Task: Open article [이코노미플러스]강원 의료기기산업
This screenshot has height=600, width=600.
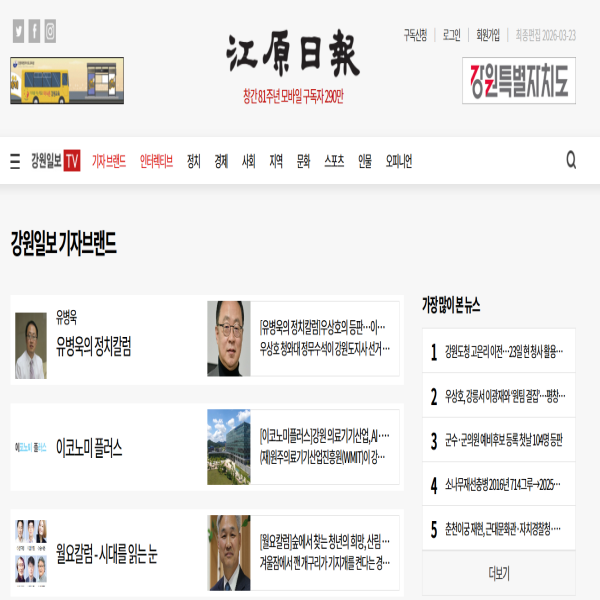Action: coord(324,435)
